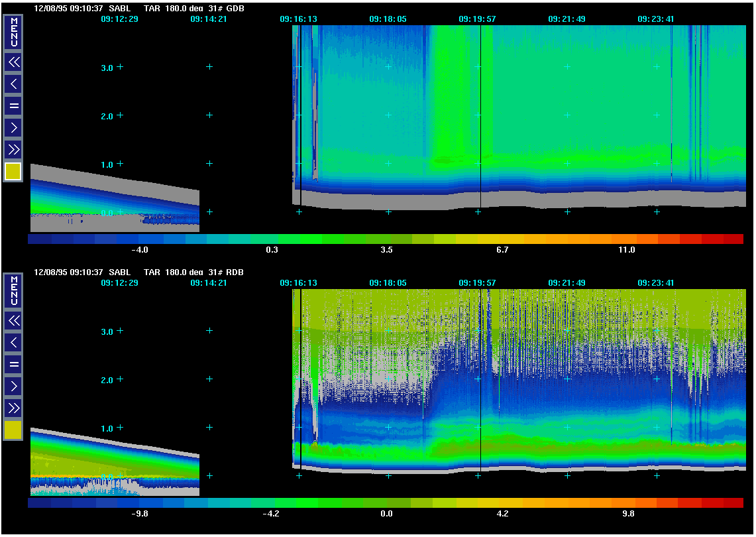This screenshot has height=537, width=756.
Task: Open the MENU button in the top panel
Action: click(13, 32)
